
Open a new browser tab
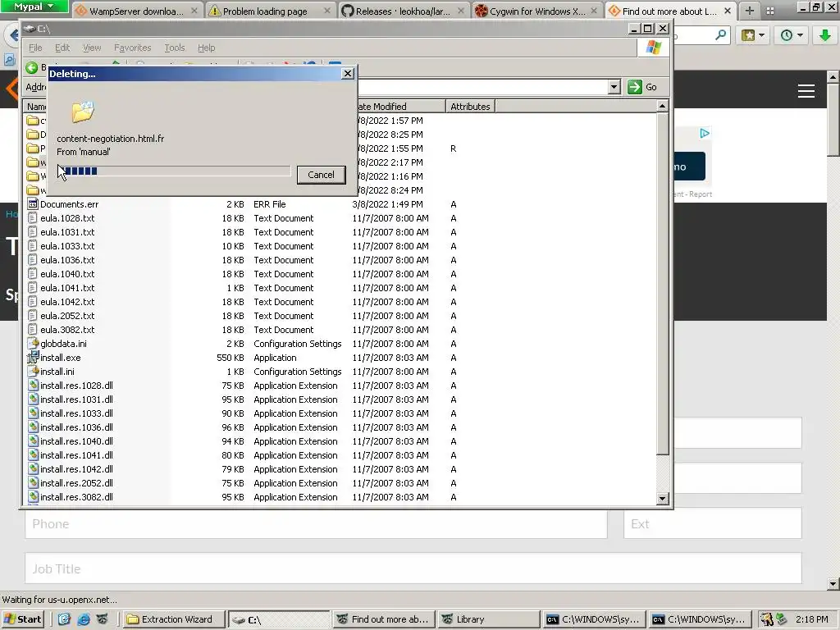point(750,11)
